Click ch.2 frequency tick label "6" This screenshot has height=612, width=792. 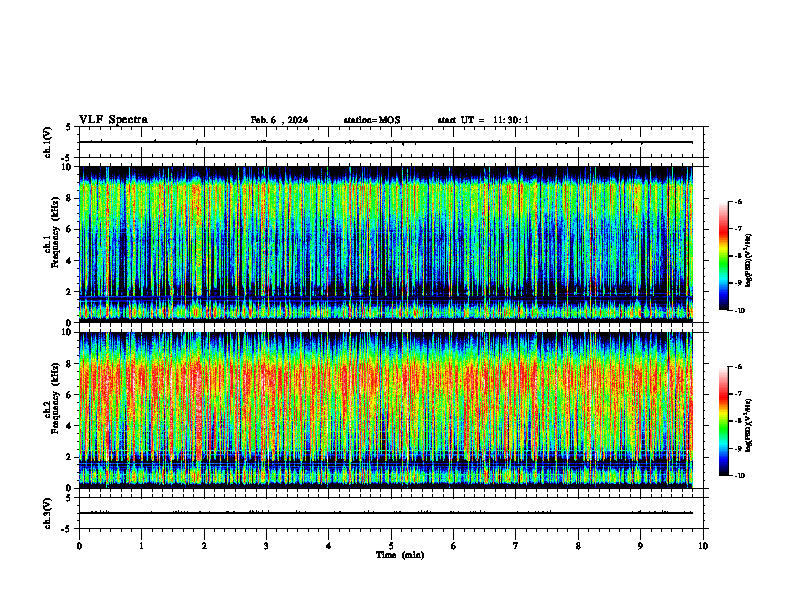(70, 395)
